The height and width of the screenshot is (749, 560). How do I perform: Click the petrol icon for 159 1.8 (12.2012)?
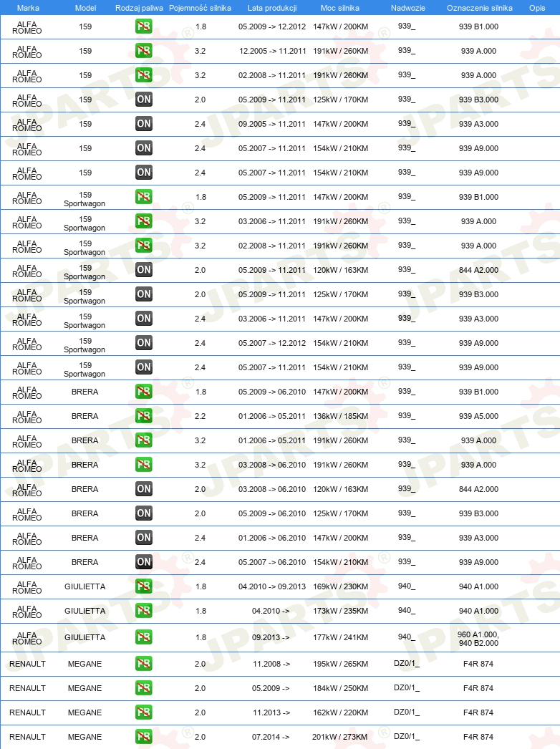(x=144, y=26)
